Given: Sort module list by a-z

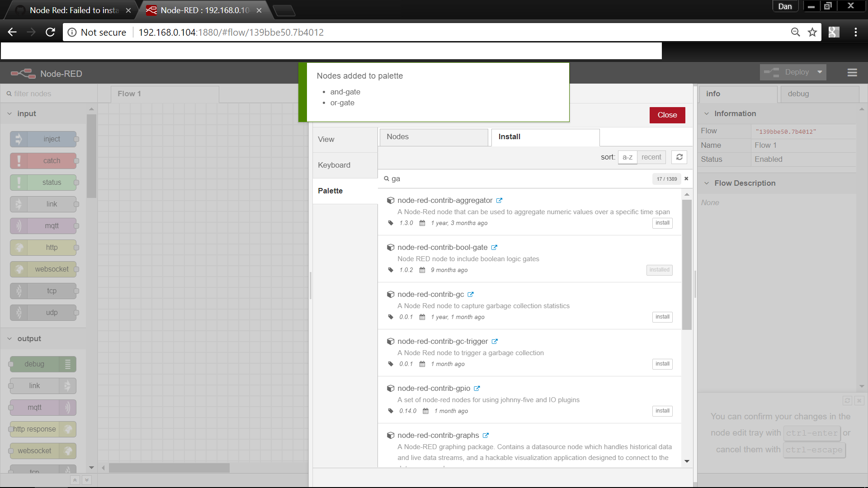Looking at the screenshot, I should pos(627,157).
